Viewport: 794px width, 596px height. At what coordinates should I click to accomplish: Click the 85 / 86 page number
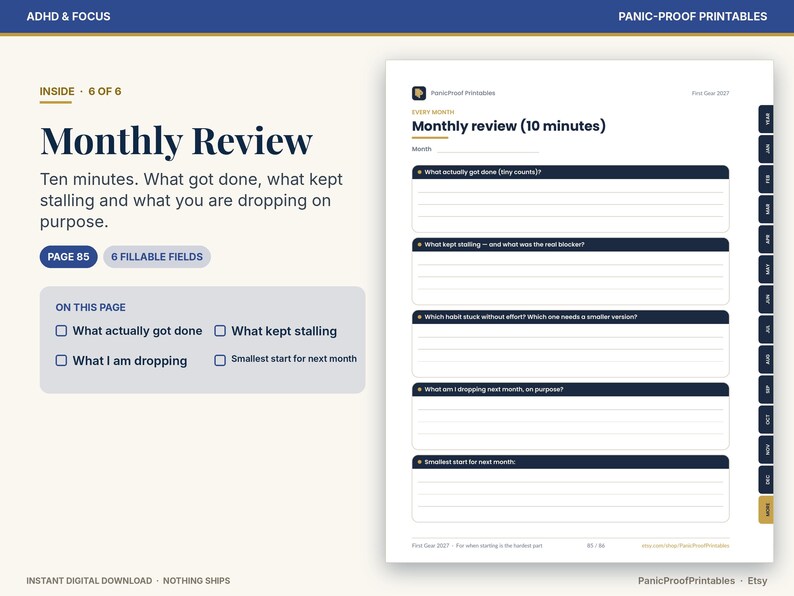coord(596,546)
